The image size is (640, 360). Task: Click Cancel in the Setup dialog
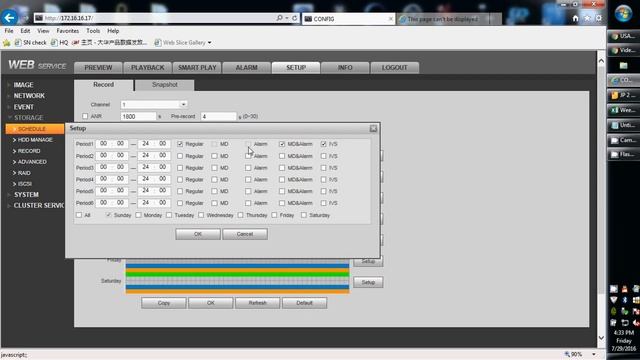(245, 234)
